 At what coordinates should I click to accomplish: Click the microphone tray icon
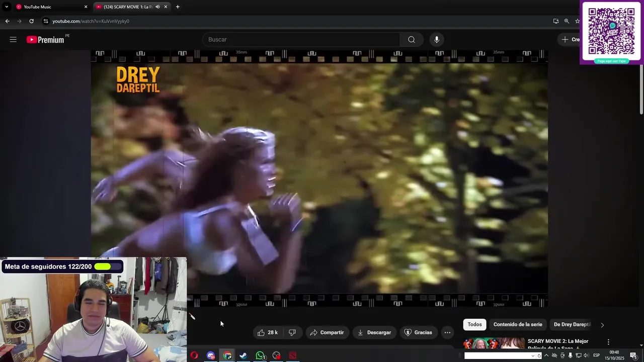tap(570, 355)
